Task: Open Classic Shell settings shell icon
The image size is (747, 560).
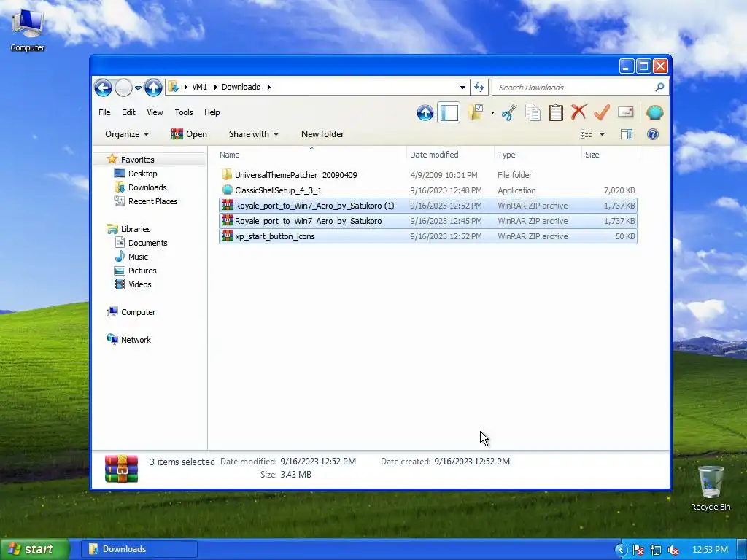Action: 654,112
